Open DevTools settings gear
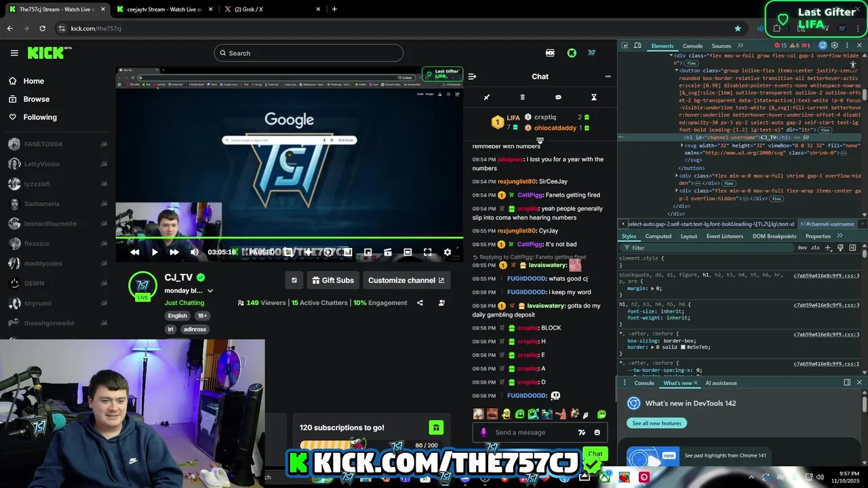The width and height of the screenshot is (868, 488). 834,45
